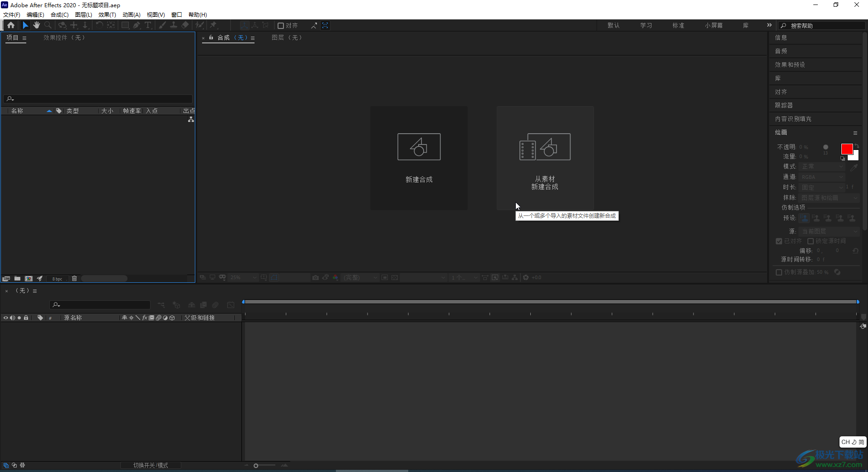The image size is (868, 472).
Task: Select the Dolly camera tool
Action: click(85, 25)
